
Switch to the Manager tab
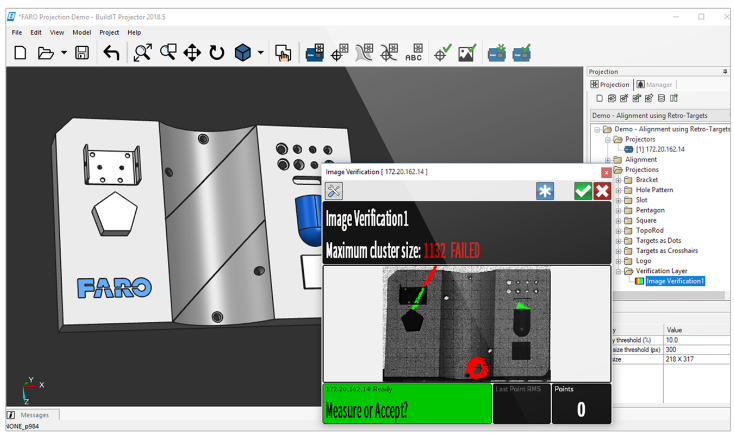point(655,85)
